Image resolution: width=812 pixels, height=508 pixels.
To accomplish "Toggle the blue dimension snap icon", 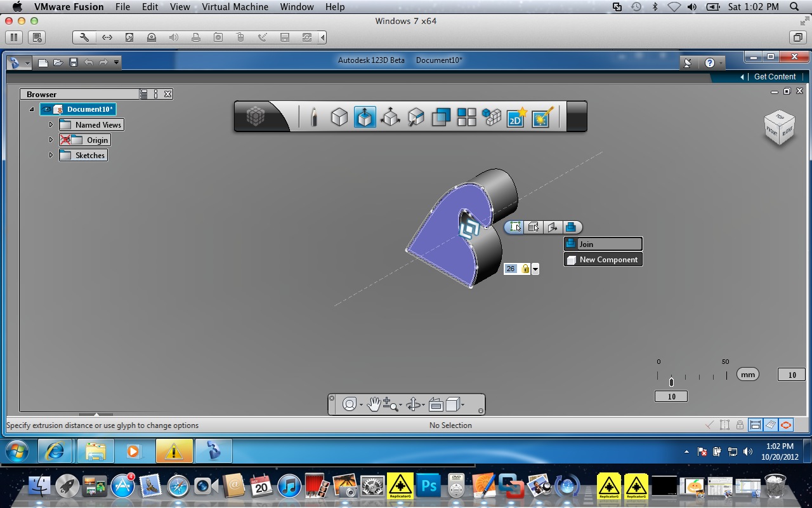I will tap(755, 425).
